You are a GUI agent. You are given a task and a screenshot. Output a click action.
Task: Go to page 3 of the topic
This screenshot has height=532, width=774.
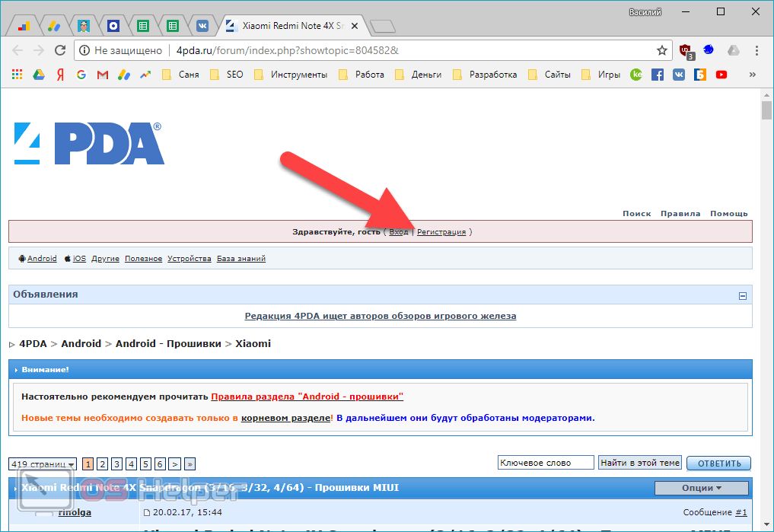[x=116, y=464]
